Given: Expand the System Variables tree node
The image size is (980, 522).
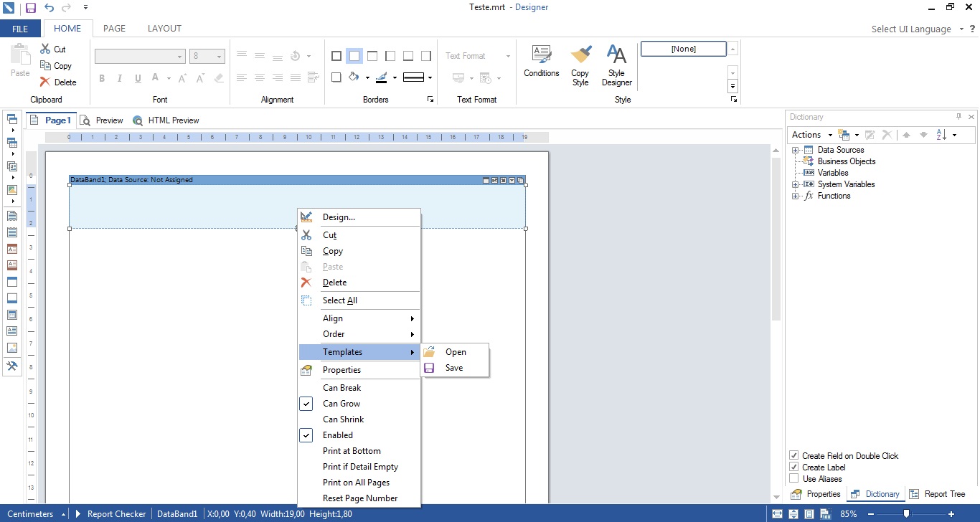Looking at the screenshot, I should click(x=795, y=184).
